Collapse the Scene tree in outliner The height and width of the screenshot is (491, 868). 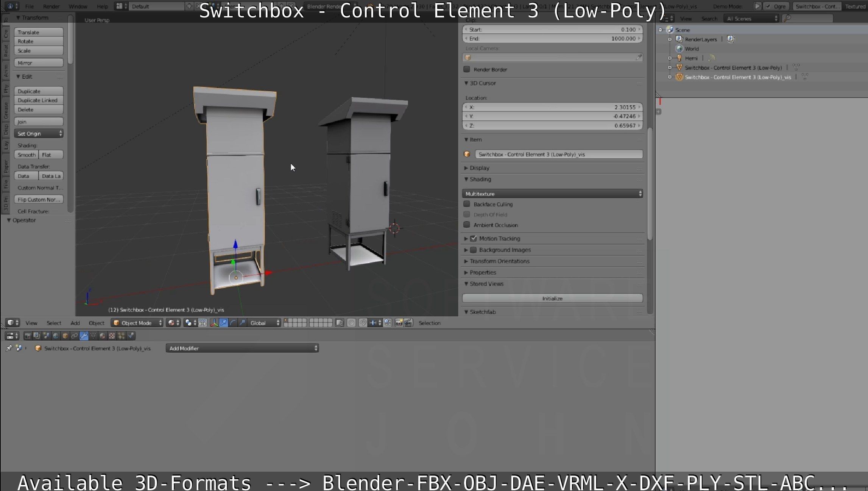661,30
